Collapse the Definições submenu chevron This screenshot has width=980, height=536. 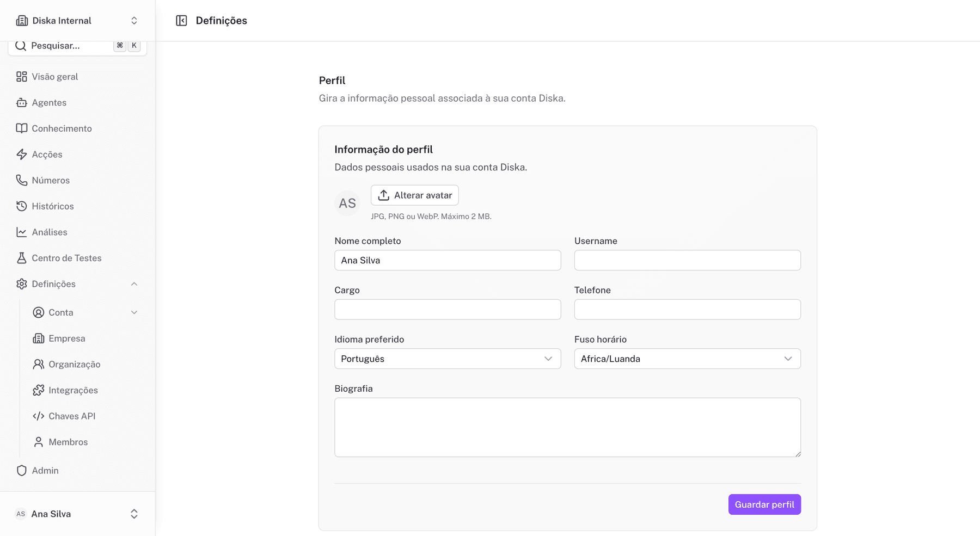[134, 284]
